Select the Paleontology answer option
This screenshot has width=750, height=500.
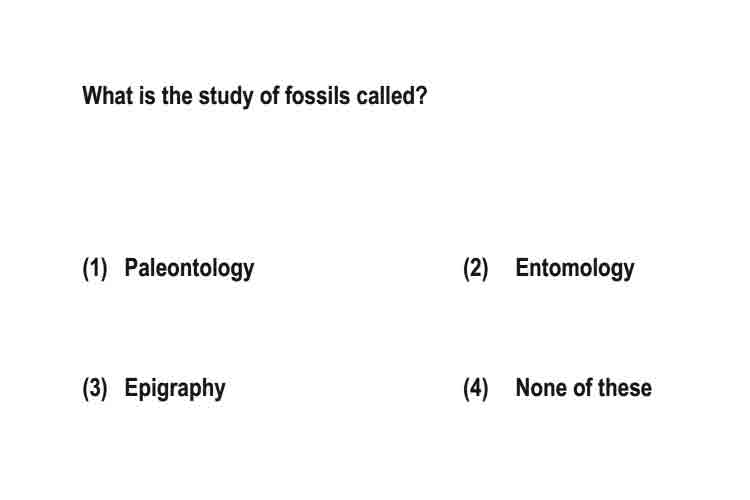(189, 268)
